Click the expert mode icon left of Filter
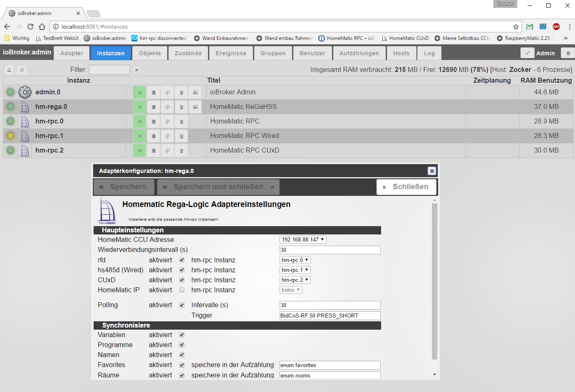Viewport: 575px width, 392px height. [9, 70]
